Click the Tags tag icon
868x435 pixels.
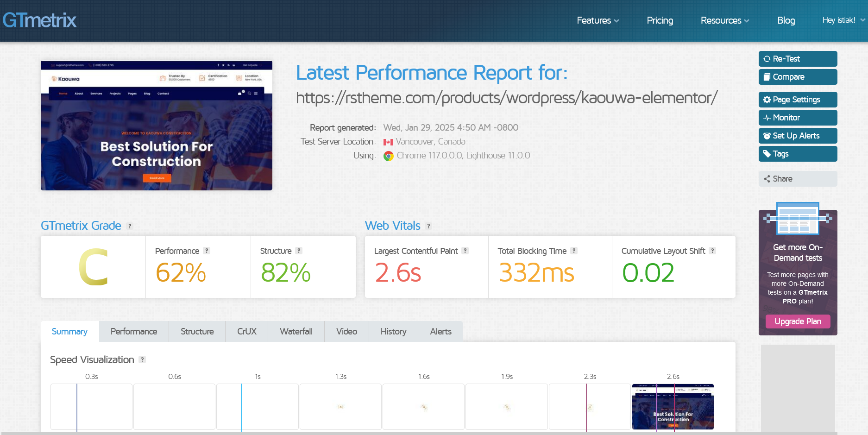click(767, 154)
